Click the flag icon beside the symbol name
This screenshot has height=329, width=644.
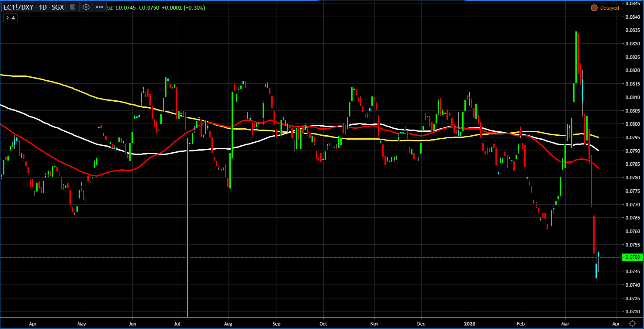pos(73,7)
